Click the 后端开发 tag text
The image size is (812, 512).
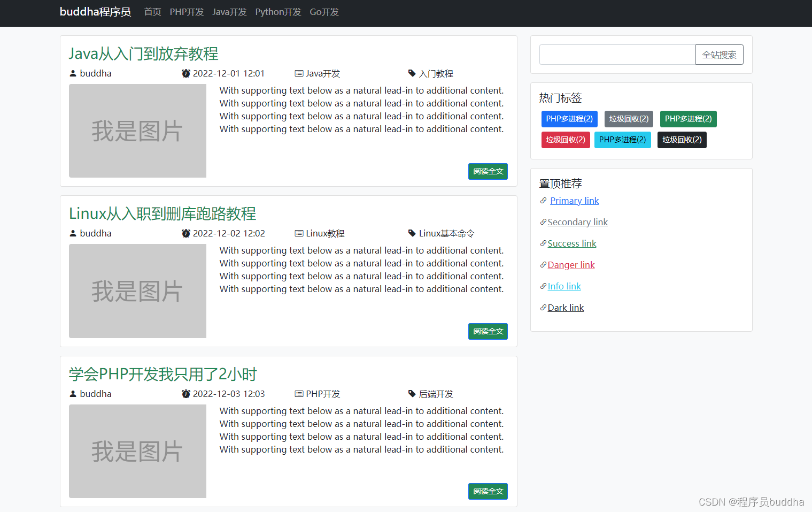pos(436,394)
